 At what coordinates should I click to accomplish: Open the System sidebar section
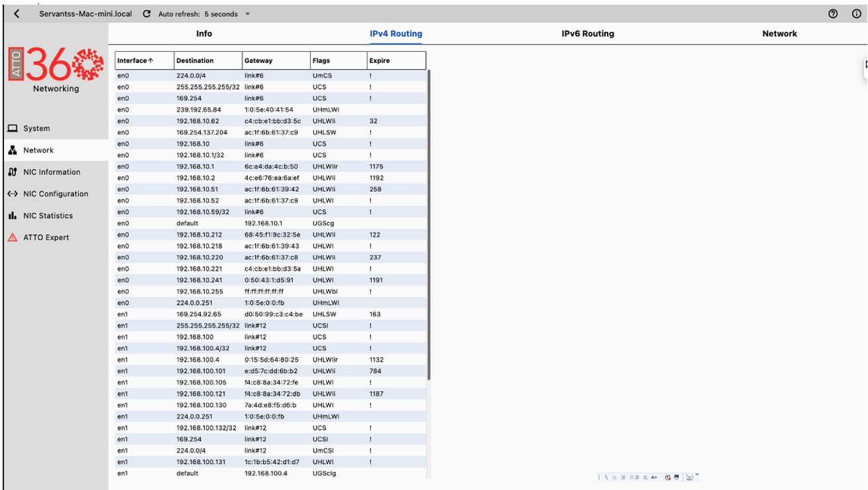coord(54,129)
